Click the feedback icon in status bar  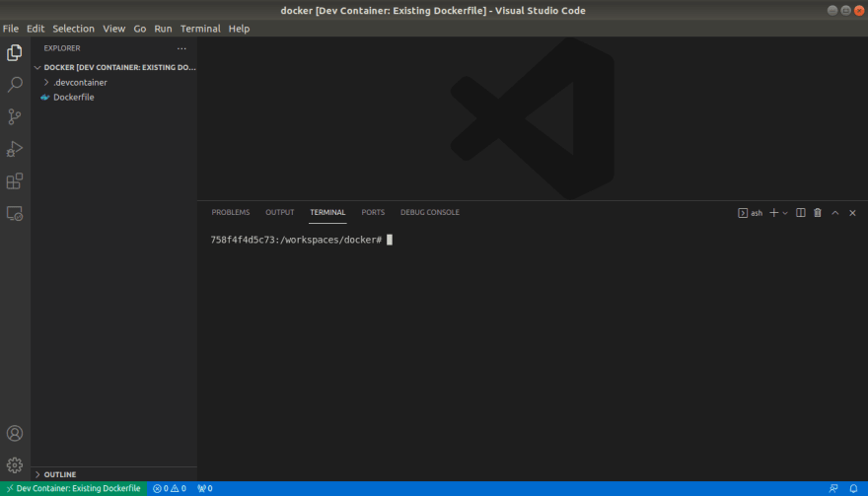833,488
